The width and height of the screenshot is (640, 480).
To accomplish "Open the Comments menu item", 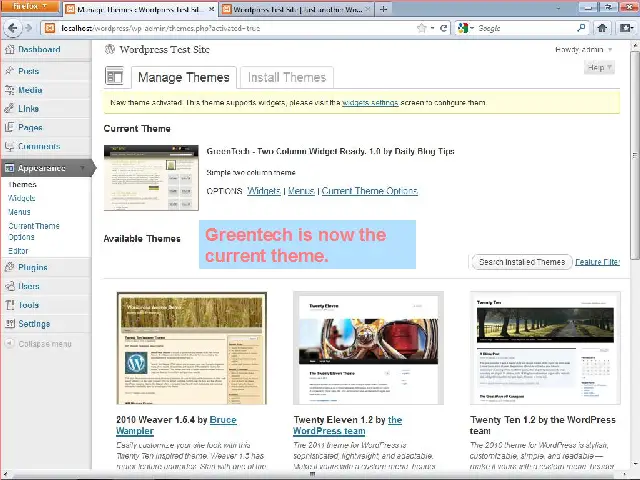I will (39, 146).
